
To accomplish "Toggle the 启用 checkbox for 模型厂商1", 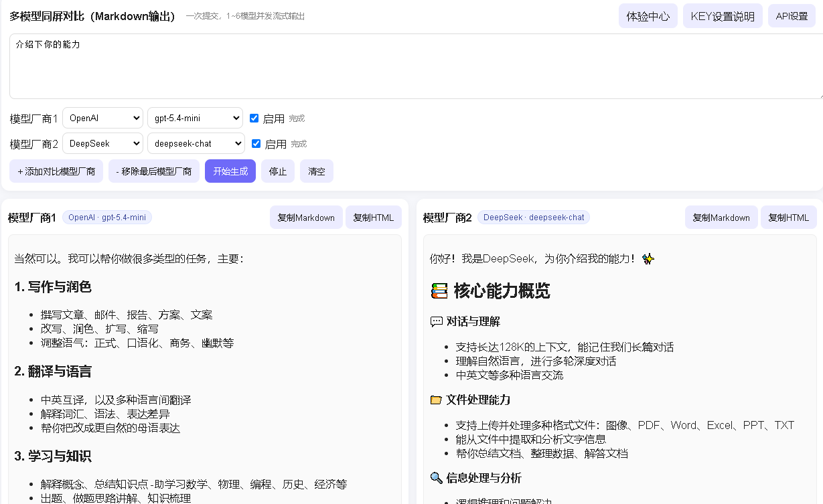I will (254, 118).
